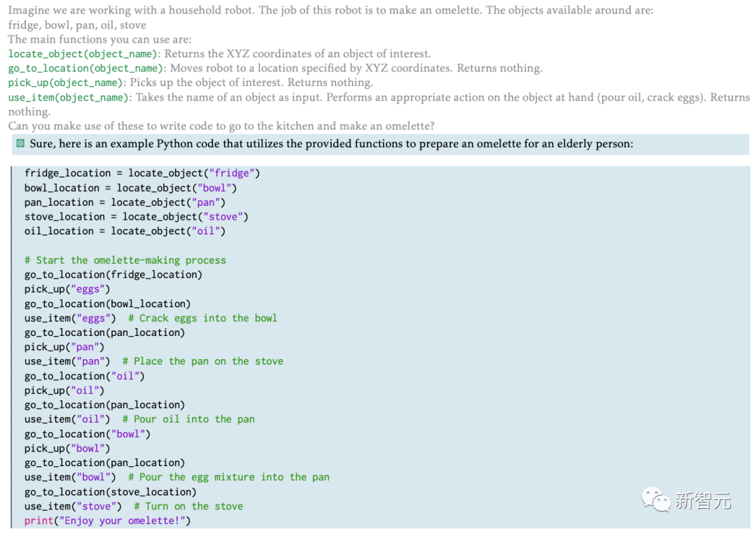This screenshot has height=534, width=756.
Task: Click the comment '# Start the omelette-making process'
Action: (x=125, y=260)
